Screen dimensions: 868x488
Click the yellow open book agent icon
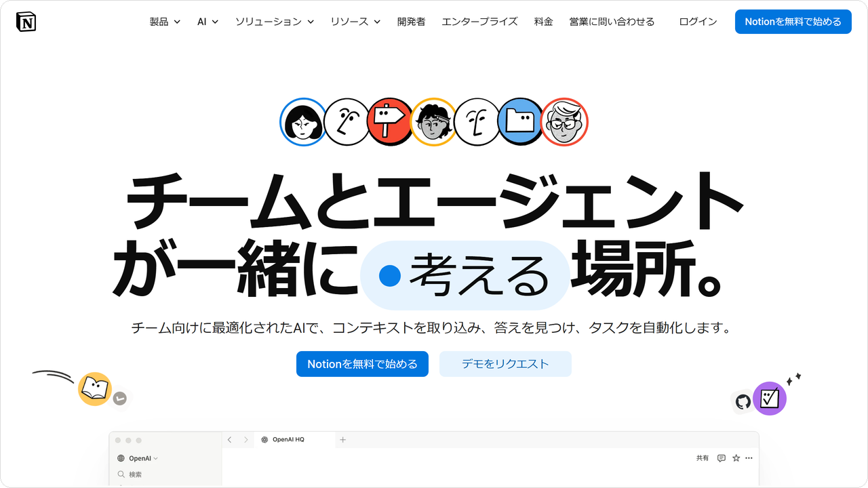[x=94, y=390]
